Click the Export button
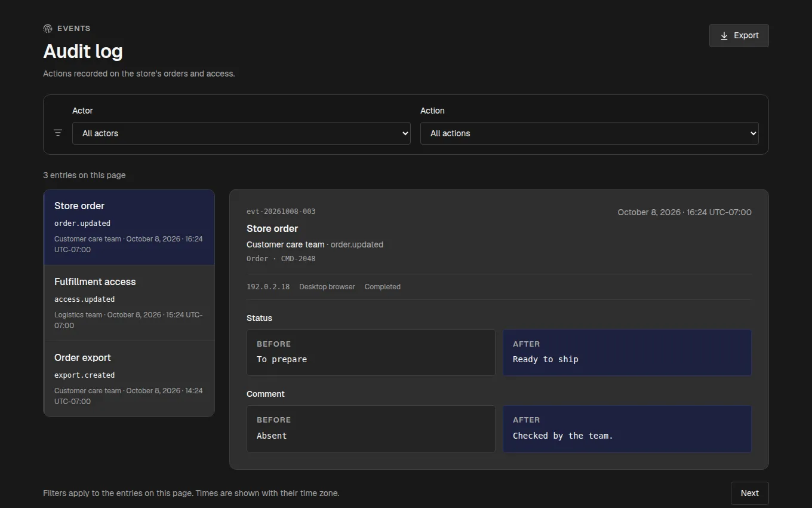Image resolution: width=812 pixels, height=508 pixels. [739, 35]
